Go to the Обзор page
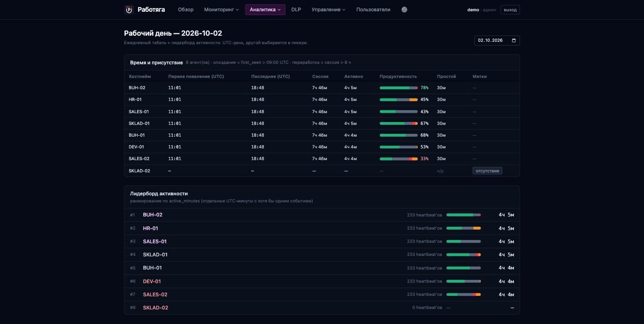This screenshot has width=644, height=324. pyautogui.click(x=186, y=9)
